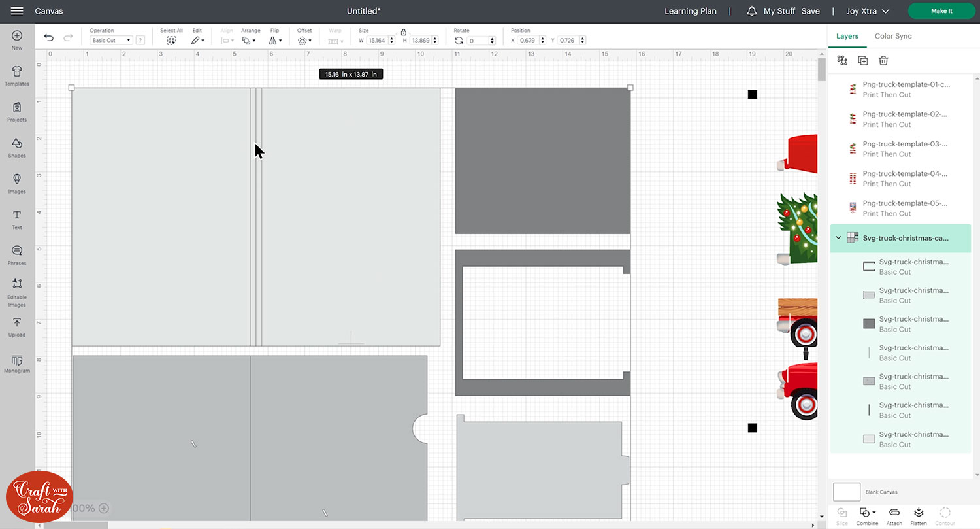
Task: Delete the selected layer with trash icon
Action: 883,60
